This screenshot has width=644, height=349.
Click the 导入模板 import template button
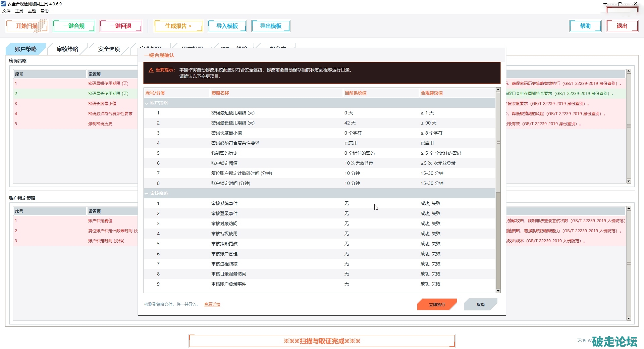pos(227,26)
